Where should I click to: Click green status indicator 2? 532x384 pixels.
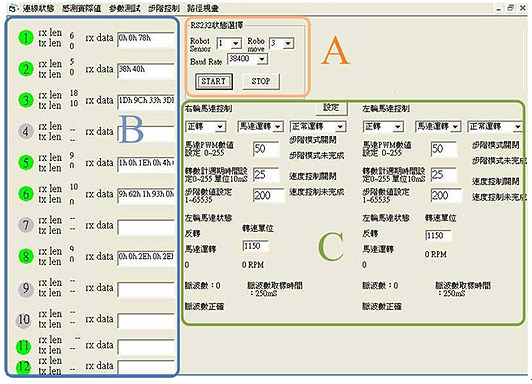(26, 69)
